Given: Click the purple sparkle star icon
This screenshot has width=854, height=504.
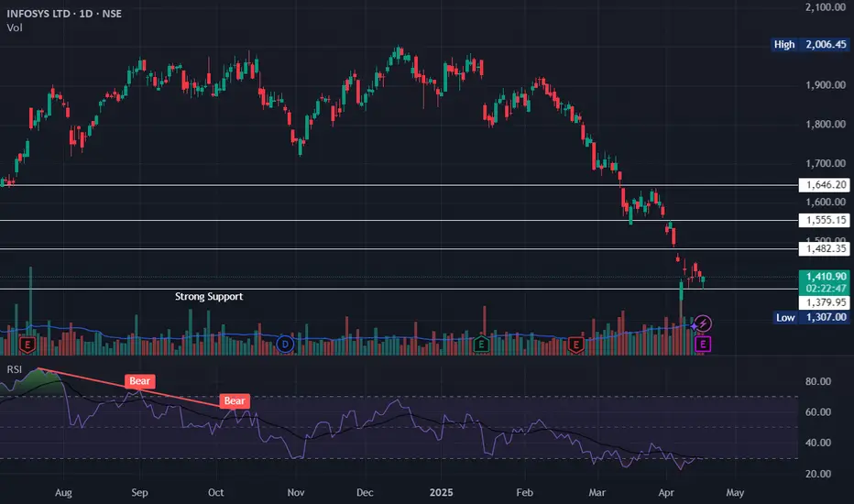Looking at the screenshot, I should point(694,326).
